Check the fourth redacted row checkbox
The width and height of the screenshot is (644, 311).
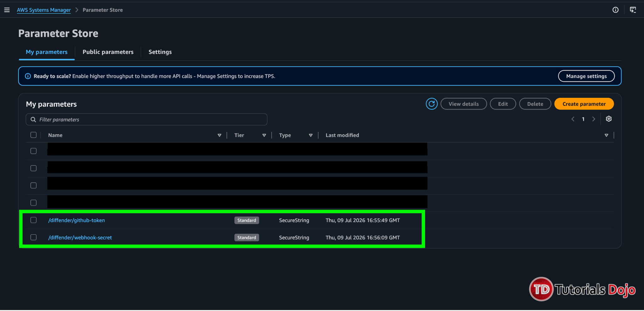(x=33, y=203)
